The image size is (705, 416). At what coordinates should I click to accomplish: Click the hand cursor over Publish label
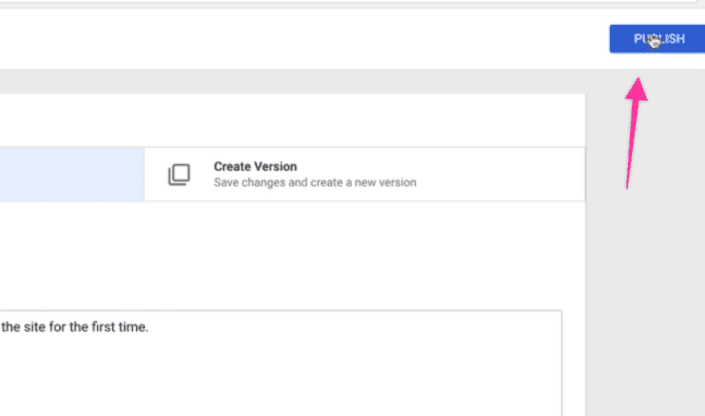point(654,41)
